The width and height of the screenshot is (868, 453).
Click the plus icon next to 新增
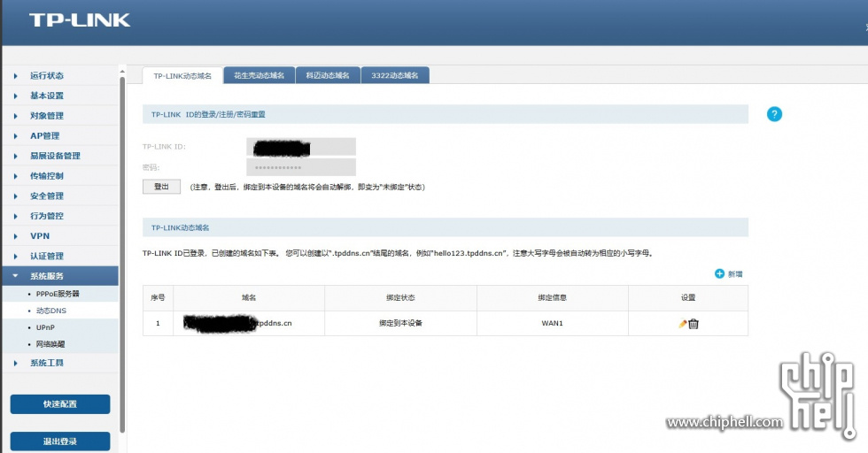719,273
